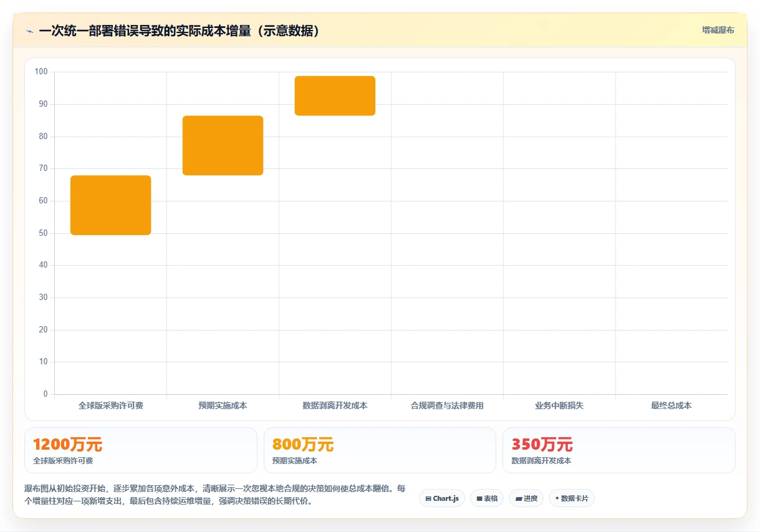The height and width of the screenshot is (532, 760).
Task: Open the 800万元 data card
Action: [380, 450]
